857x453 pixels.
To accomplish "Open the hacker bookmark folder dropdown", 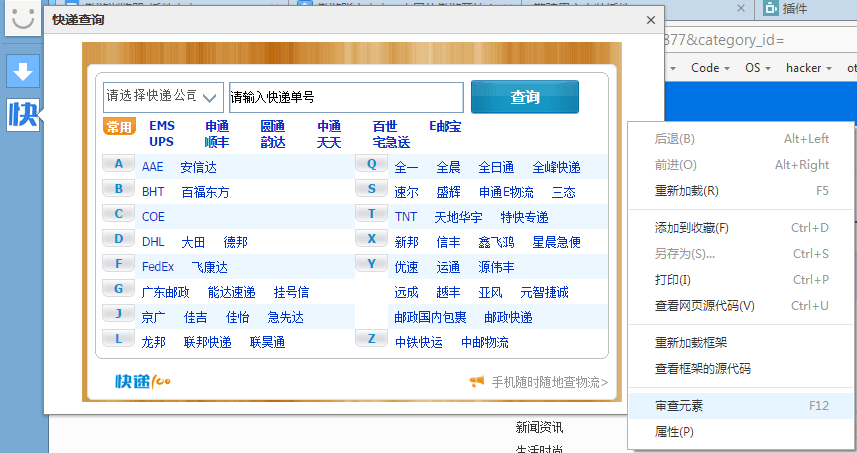I will pos(808,68).
